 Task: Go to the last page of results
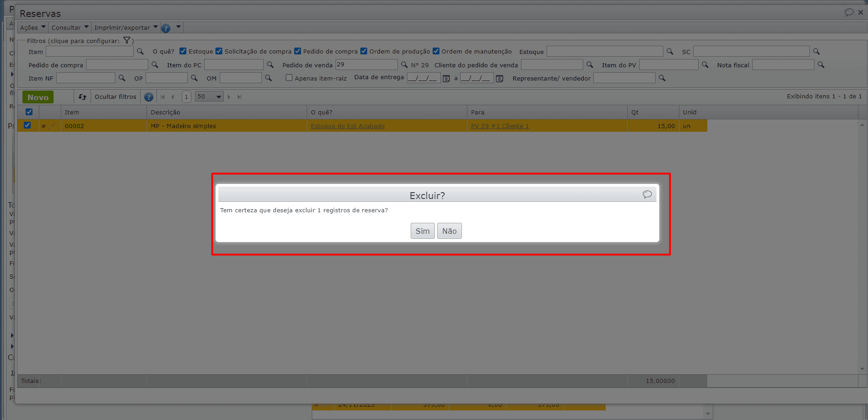point(239,97)
